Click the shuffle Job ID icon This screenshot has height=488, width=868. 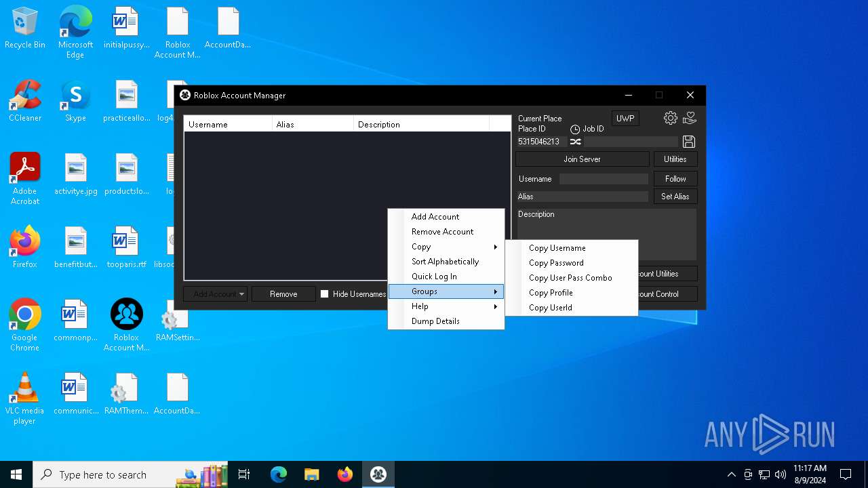[575, 142]
